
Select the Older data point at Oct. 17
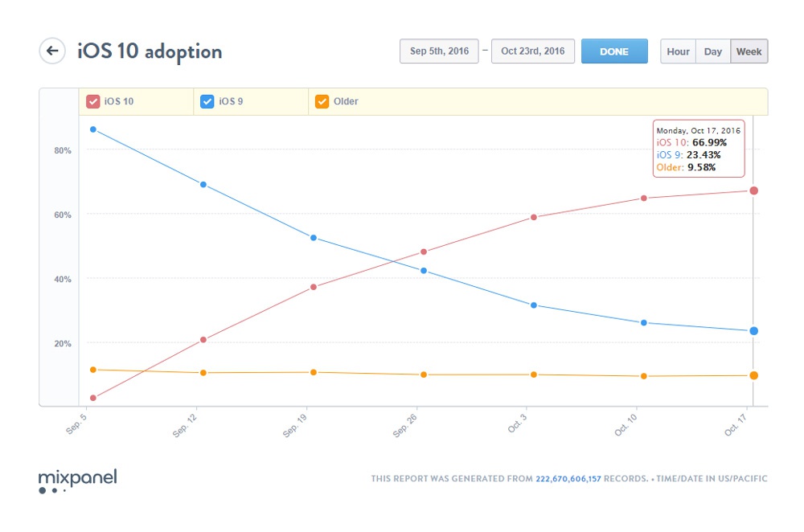point(754,375)
